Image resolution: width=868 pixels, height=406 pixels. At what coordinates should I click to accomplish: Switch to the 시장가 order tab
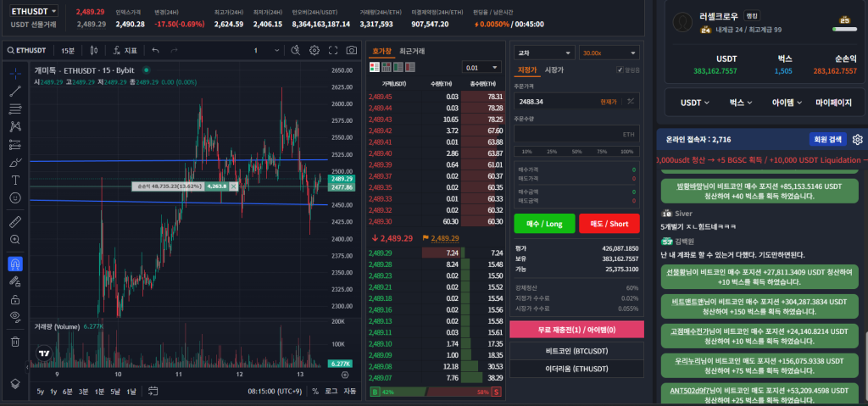pos(554,70)
